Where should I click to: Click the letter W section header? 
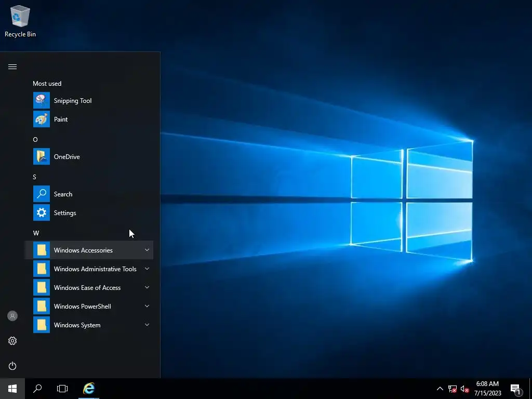(36, 233)
